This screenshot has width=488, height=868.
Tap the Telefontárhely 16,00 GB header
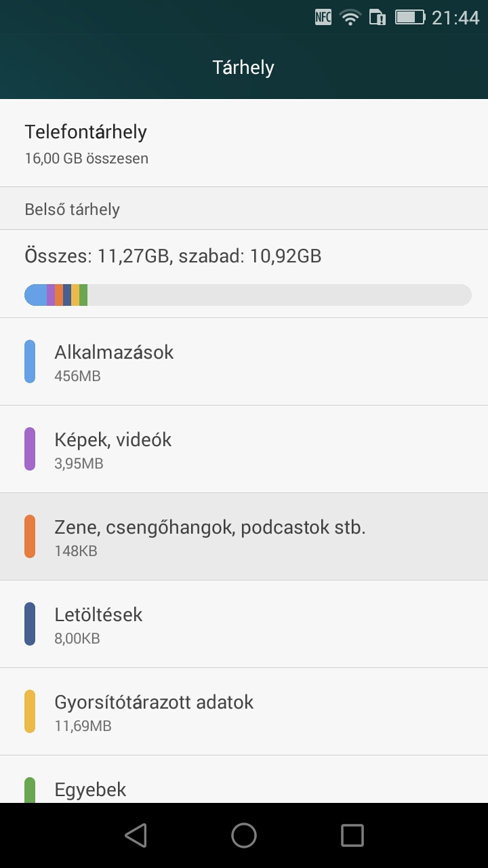(x=244, y=143)
